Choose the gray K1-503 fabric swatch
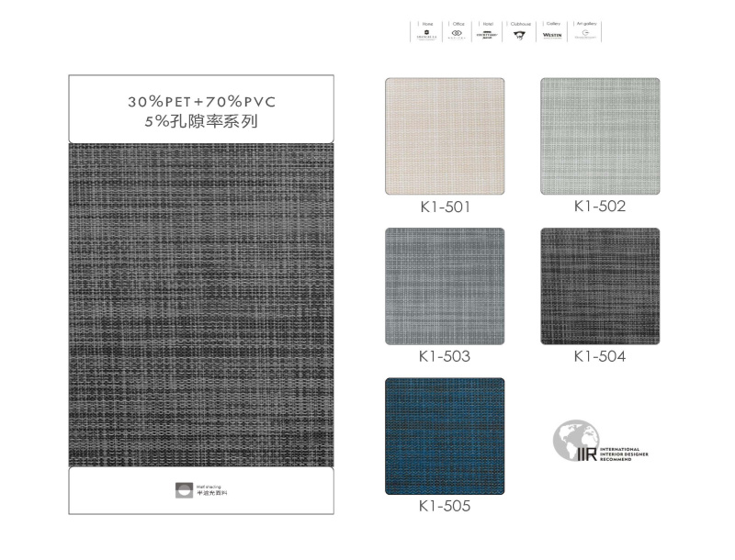Viewport: 735px width, 560px height. 445,286
